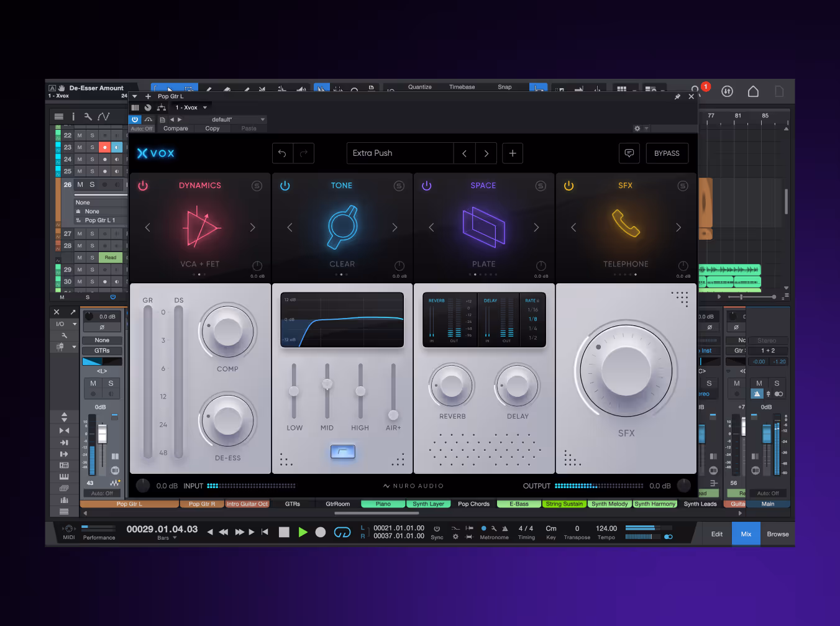Viewport: 840px width, 626px height.
Task: Power off the DYNAMICS module in XVOX
Action: (x=143, y=184)
